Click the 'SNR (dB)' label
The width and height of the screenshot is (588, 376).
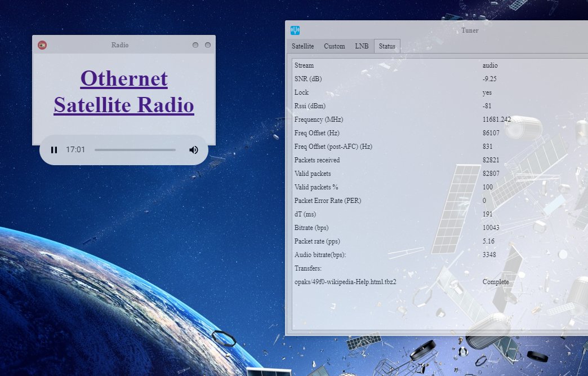pos(308,79)
